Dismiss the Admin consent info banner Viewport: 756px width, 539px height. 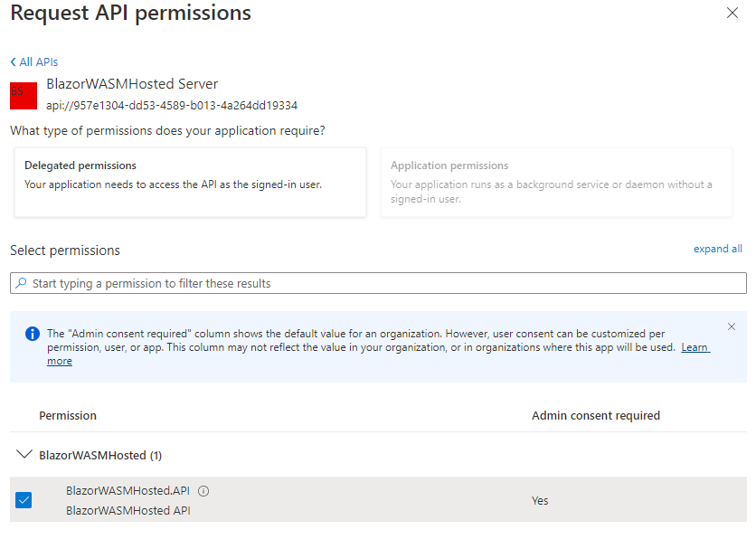point(732,326)
